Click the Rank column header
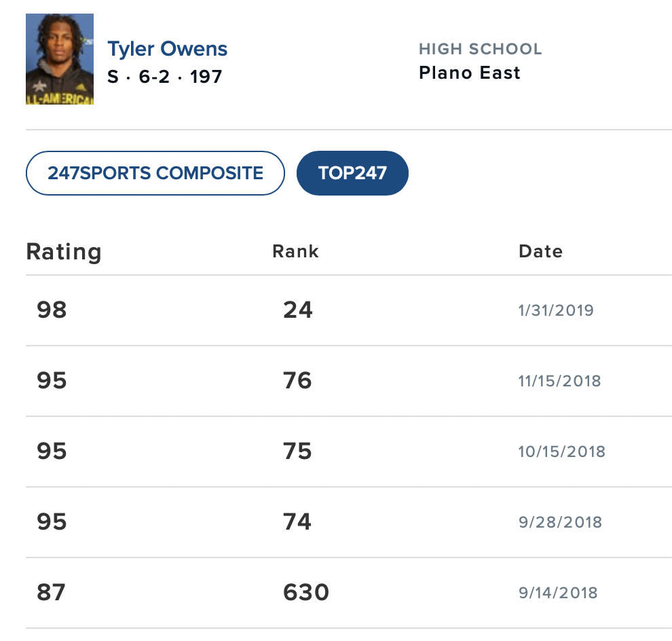The width and height of the screenshot is (672, 641). tap(296, 251)
